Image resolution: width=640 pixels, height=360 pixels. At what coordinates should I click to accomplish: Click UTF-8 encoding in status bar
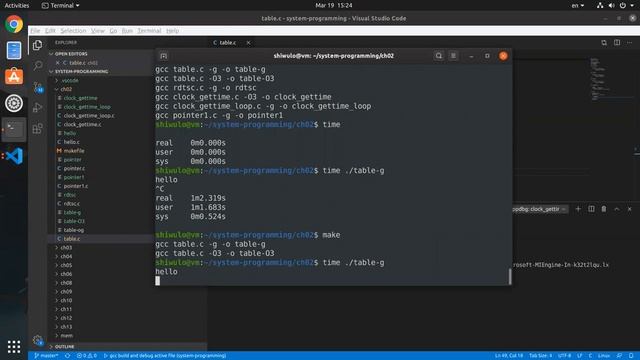[x=564, y=356]
